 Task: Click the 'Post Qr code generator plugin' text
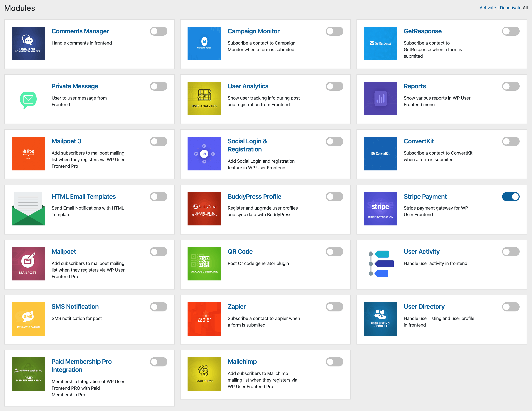(258, 263)
